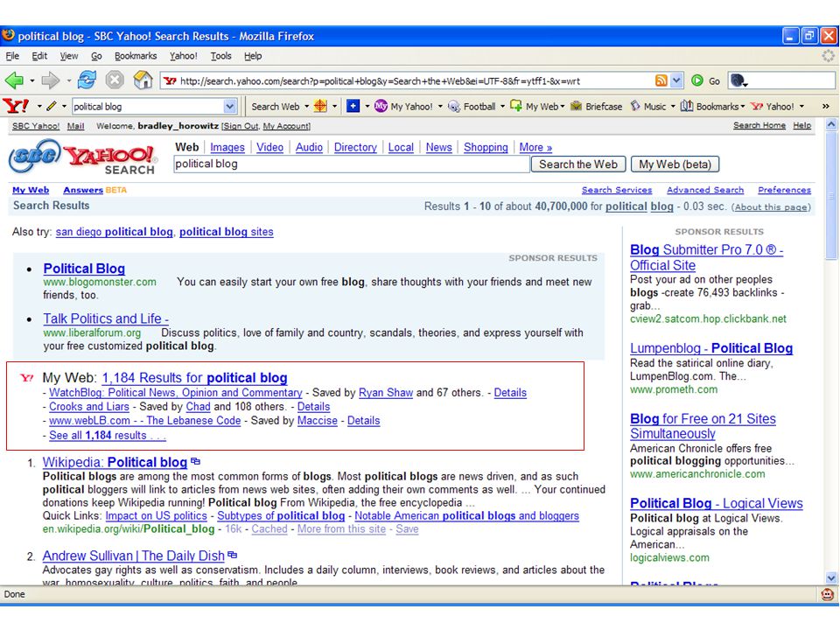This screenshot has height=630, width=840.
Task: Open Lumpenblog - Political Blog sponsor link
Action: coord(710,348)
